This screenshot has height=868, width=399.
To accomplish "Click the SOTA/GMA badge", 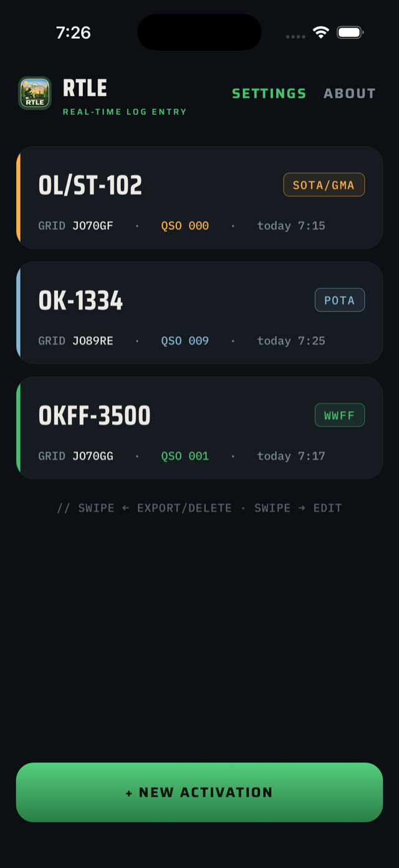I will tap(324, 185).
